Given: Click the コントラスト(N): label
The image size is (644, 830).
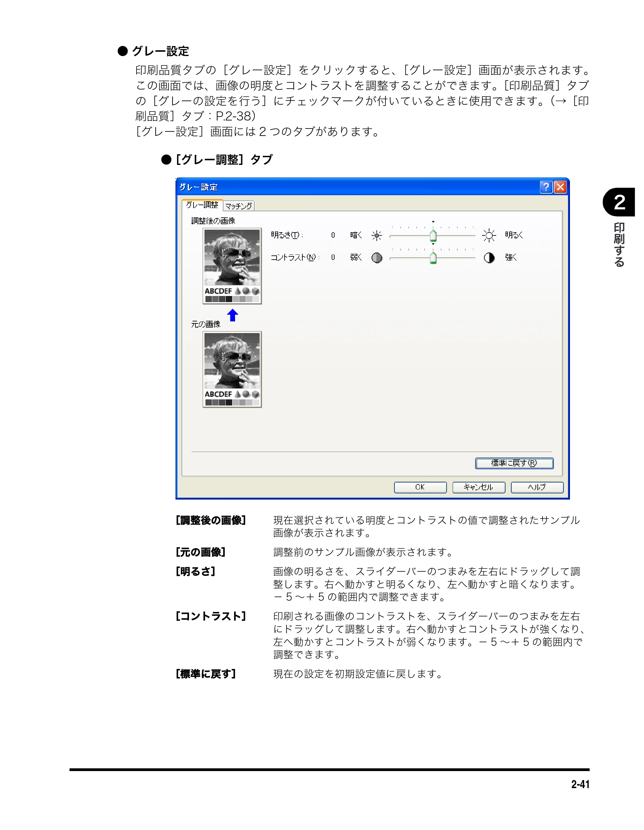Looking at the screenshot, I should (295, 258).
